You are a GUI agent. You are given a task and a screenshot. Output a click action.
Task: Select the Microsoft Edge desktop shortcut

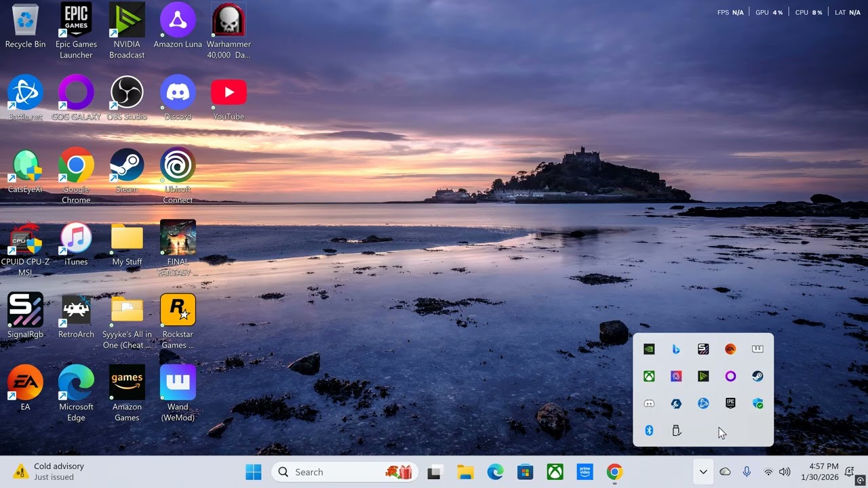point(76,394)
